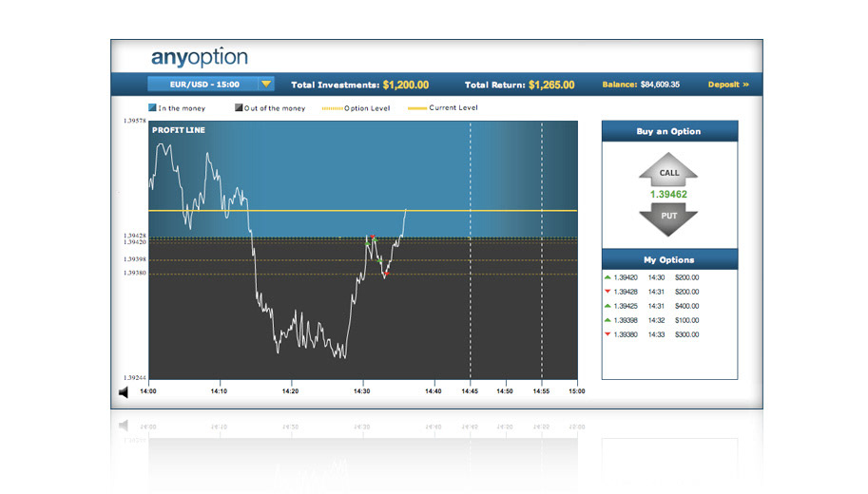This screenshot has width=868, height=494.
Task: Click green arrow for 1.39425 option
Action: 608,306
